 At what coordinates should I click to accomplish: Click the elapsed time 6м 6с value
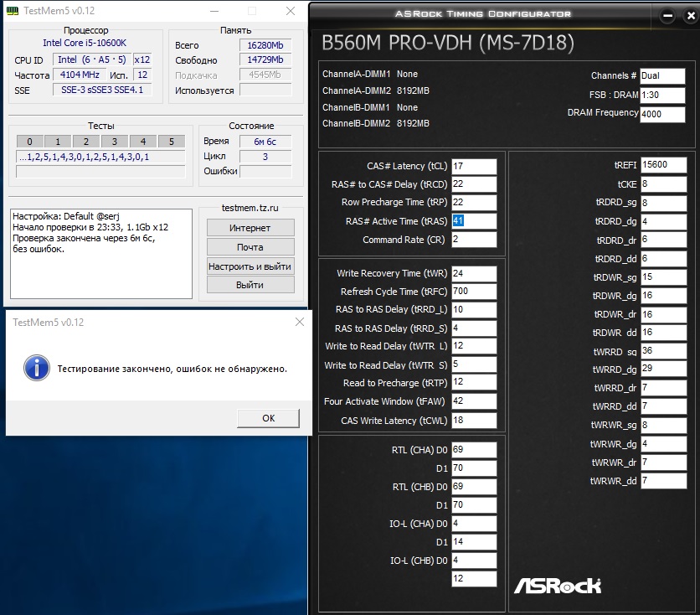point(265,142)
